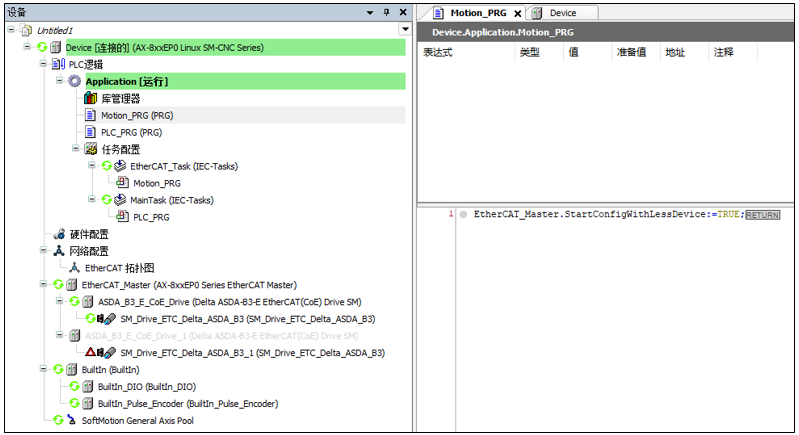The height and width of the screenshot is (435, 799).
Task: Click the 硬件配置 hardware configuration icon
Action: click(59, 234)
